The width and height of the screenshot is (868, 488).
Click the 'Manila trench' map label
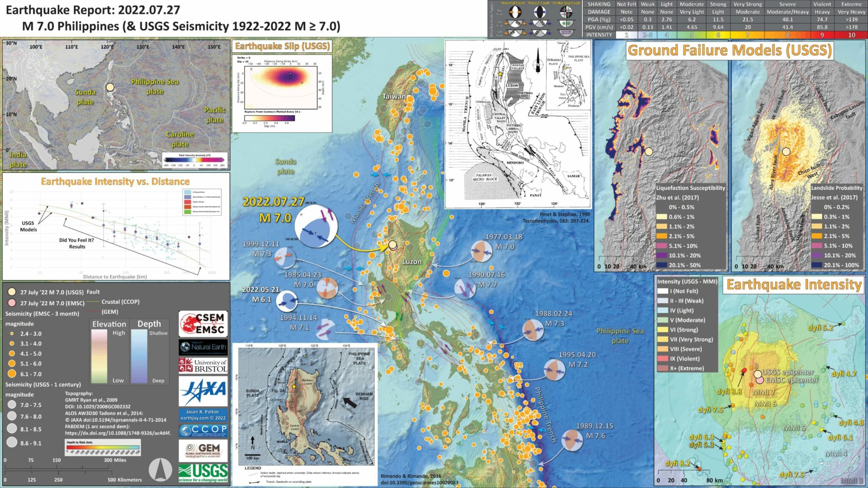[364, 204]
